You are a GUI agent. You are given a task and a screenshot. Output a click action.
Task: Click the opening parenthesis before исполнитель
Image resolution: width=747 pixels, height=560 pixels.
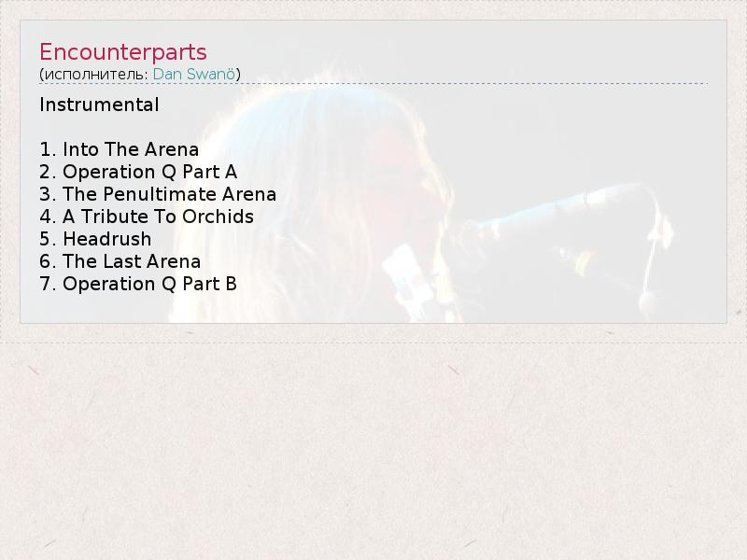click(41, 74)
